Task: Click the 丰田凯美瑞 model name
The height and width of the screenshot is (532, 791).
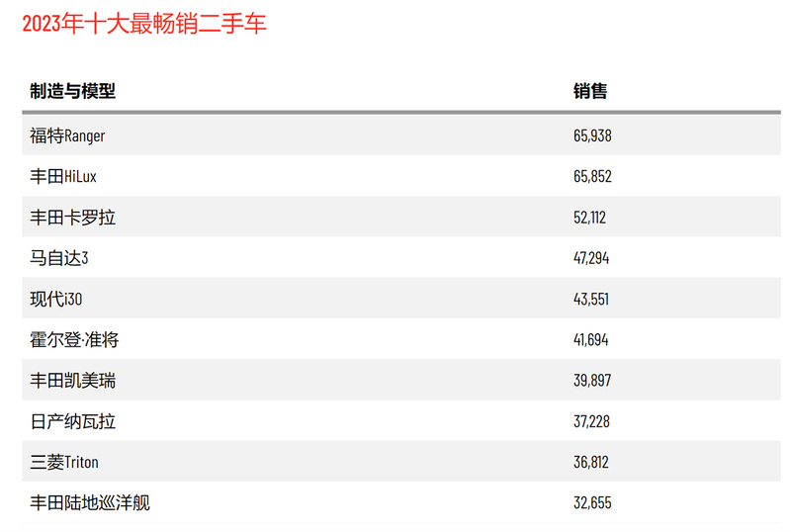Action: (x=72, y=380)
